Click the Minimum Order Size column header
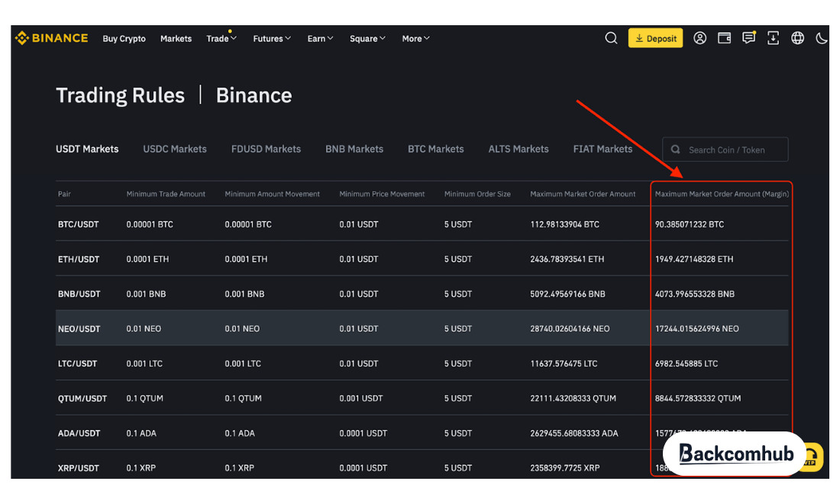This screenshot has width=840, height=504. [x=477, y=194]
